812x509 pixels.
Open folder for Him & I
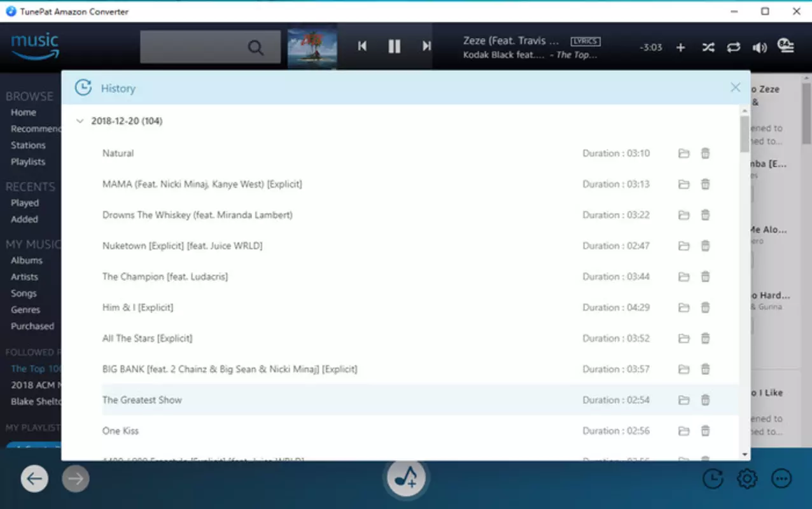pos(683,308)
